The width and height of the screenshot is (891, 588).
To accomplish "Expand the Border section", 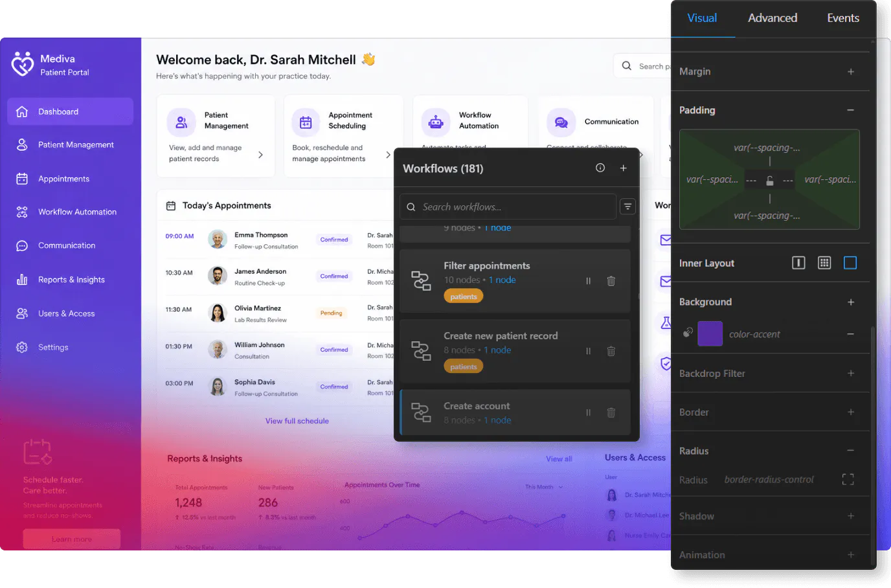I will [851, 412].
